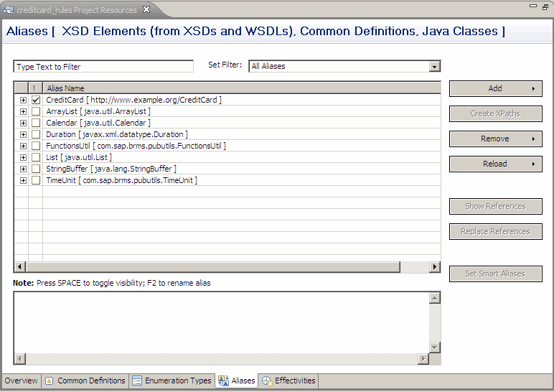Open the Set Filter dropdown
The width and height of the screenshot is (554, 392).
(x=434, y=66)
